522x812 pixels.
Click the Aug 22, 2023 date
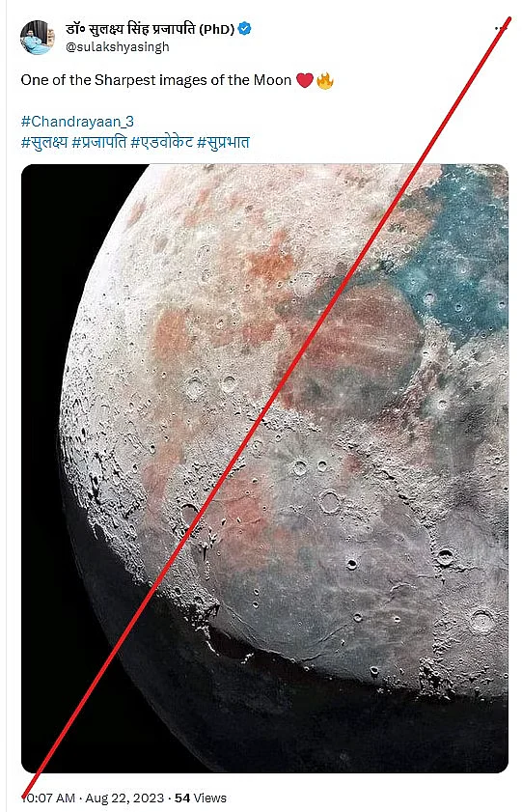(124, 798)
